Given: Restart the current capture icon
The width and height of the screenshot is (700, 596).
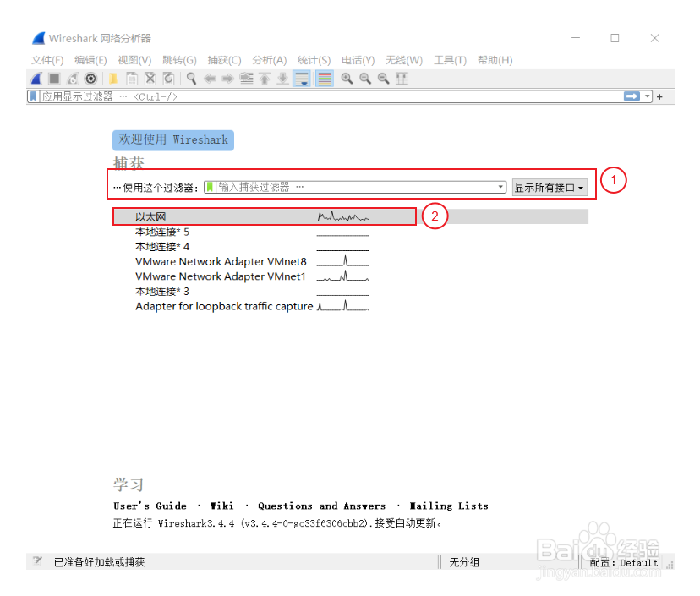Looking at the screenshot, I should click(73, 79).
